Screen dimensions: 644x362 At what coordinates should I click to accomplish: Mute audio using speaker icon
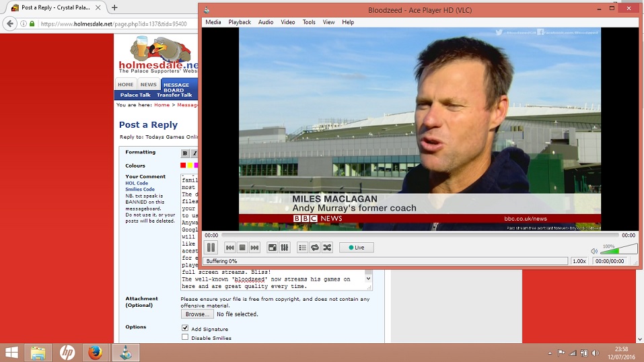point(594,251)
